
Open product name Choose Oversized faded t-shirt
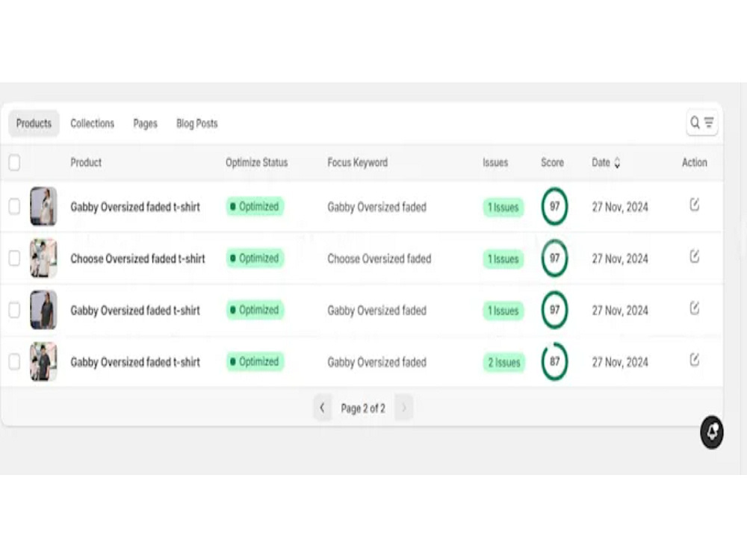click(137, 258)
